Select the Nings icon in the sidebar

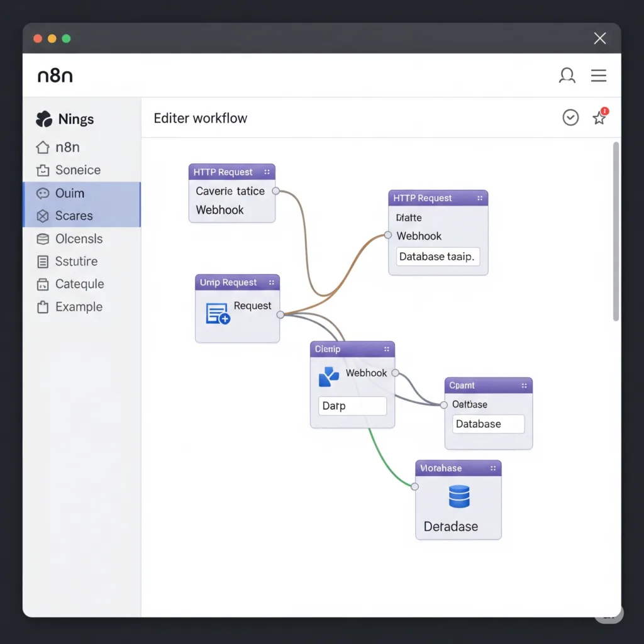click(x=43, y=119)
